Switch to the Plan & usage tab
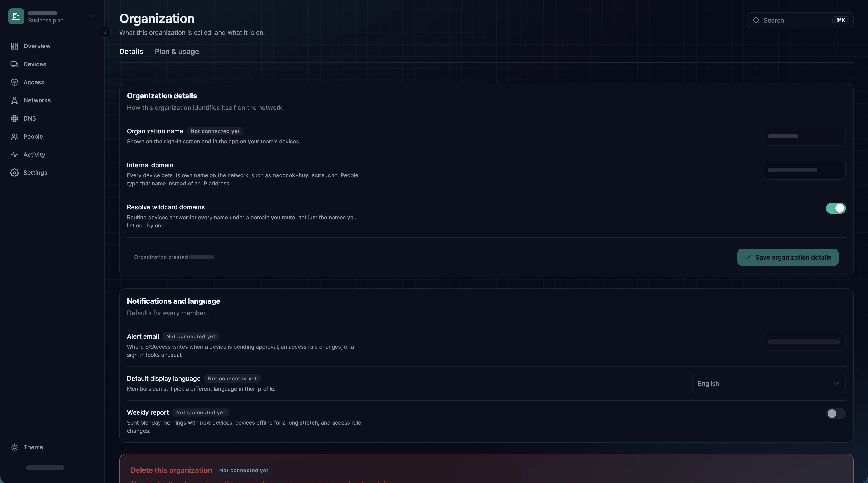 click(x=177, y=52)
